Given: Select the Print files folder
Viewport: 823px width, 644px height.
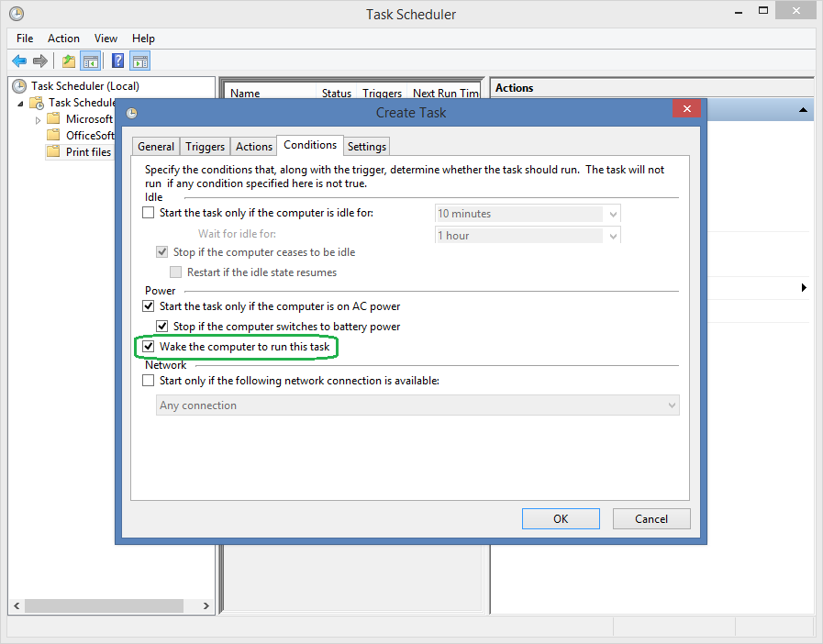Looking at the screenshot, I should (88, 152).
